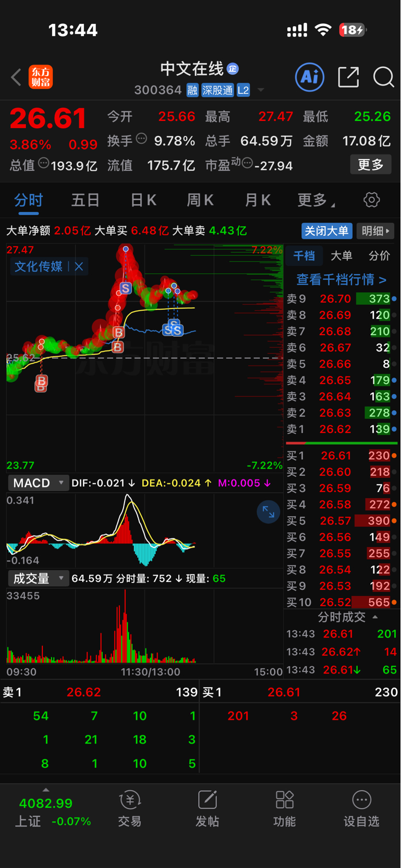Image resolution: width=401 pixels, height=868 pixels.
Task: Open 成交量 indicator dropdown
Action: 38,578
